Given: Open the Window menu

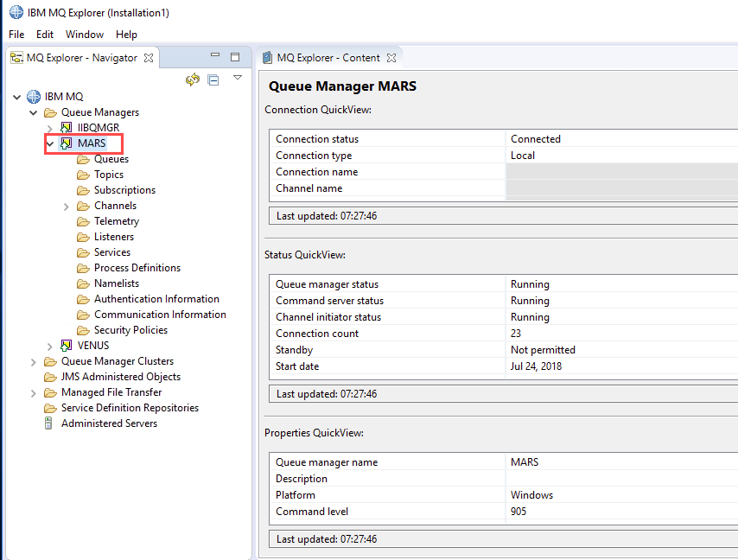Looking at the screenshot, I should click(x=85, y=35).
